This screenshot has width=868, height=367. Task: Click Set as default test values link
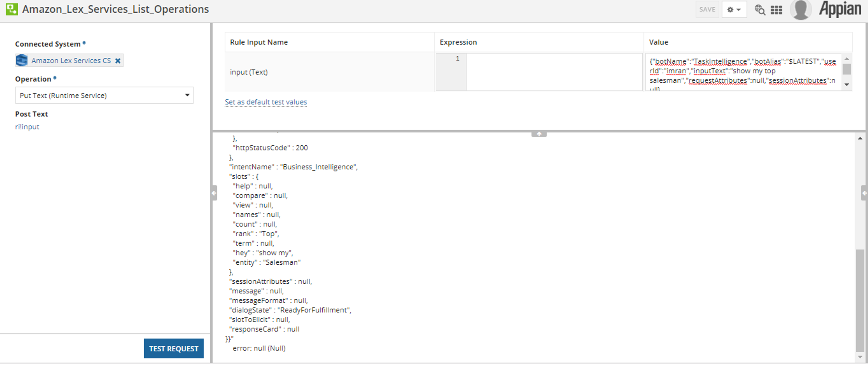click(x=266, y=102)
